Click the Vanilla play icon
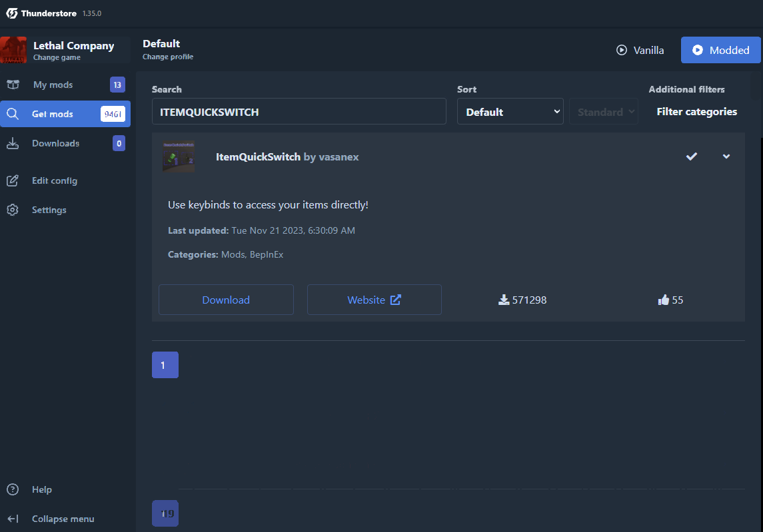The height and width of the screenshot is (532, 763). pyautogui.click(x=622, y=50)
